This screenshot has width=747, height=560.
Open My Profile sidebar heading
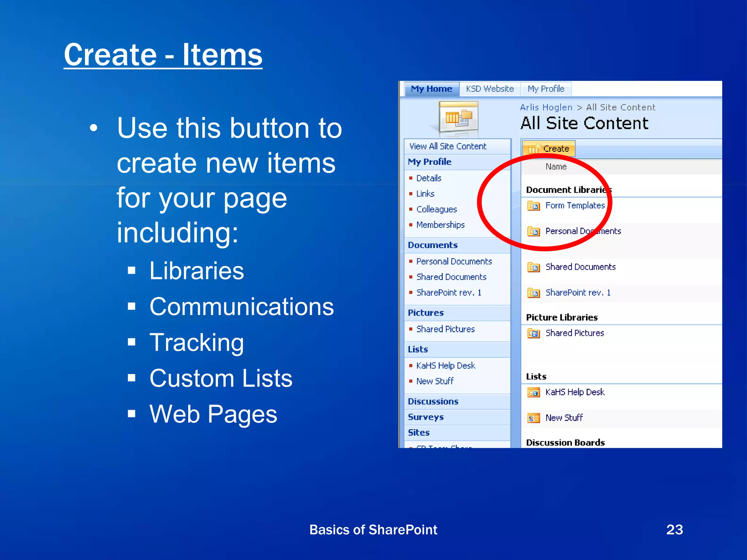point(430,162)
